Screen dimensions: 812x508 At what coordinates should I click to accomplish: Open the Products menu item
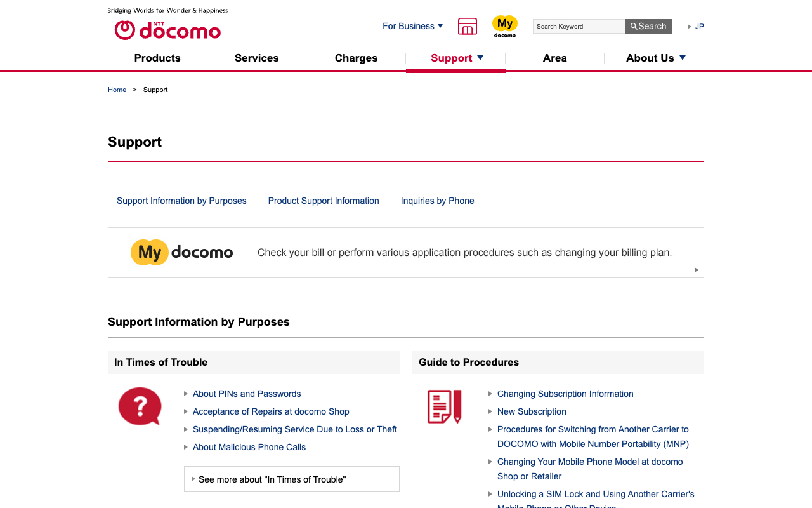[157, 58]
